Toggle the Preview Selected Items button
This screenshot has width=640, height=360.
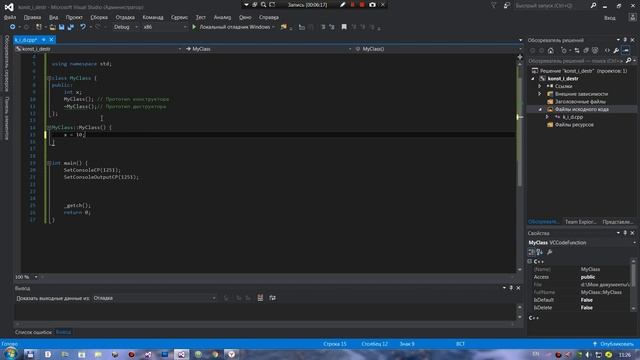pos(626,51)
